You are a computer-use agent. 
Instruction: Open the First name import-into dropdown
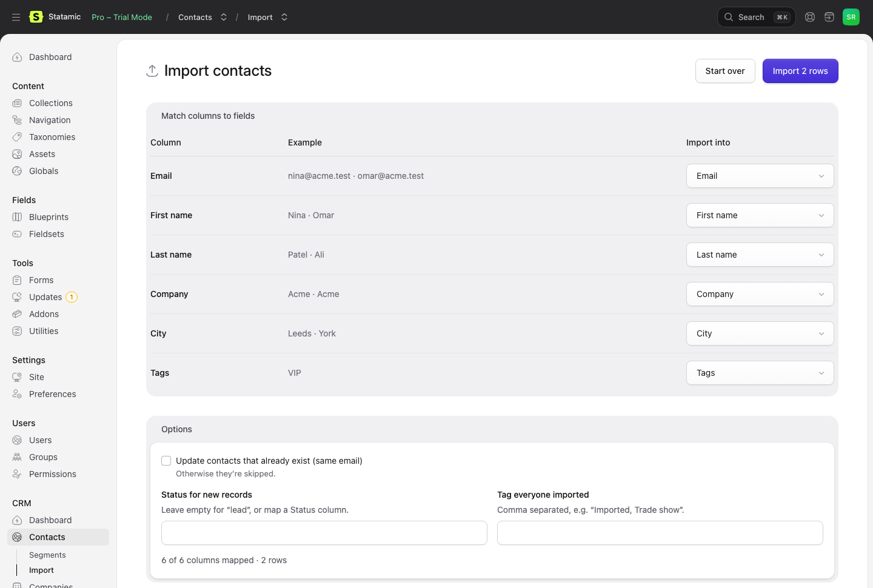click(x=760, y=215)
